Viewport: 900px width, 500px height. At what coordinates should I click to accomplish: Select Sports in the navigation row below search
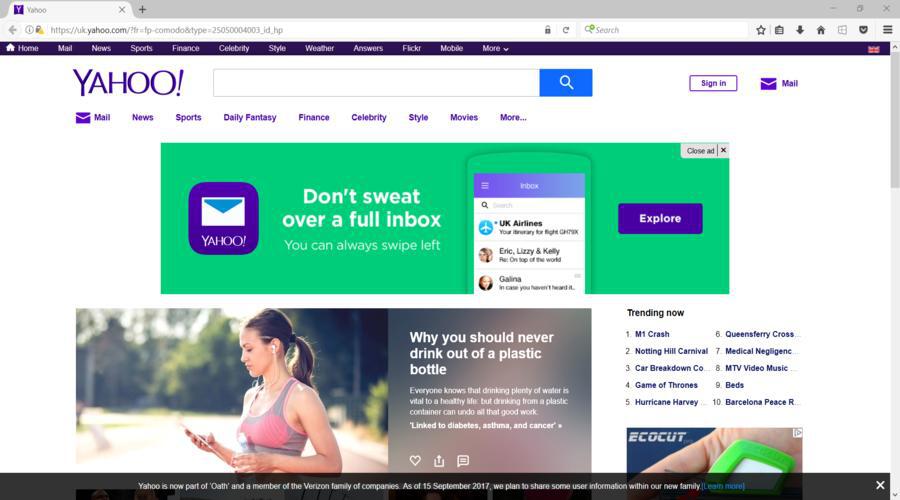click(x=188, y=117)
